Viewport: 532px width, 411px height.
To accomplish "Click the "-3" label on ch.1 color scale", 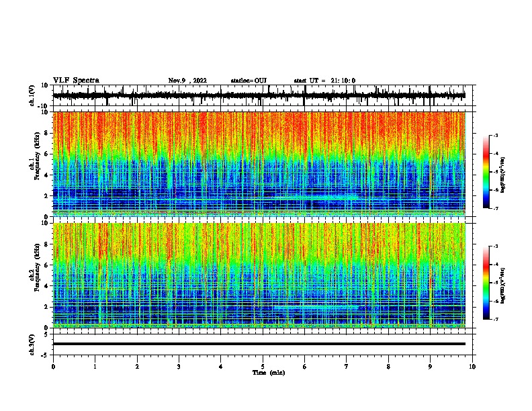I will pyautogui.click(x=495, y=135).
